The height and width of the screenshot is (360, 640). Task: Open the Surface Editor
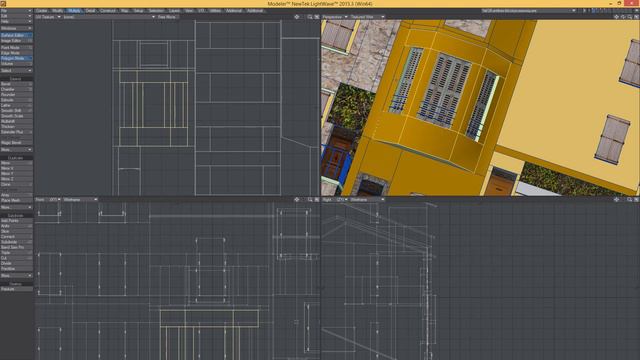(16, 36)
